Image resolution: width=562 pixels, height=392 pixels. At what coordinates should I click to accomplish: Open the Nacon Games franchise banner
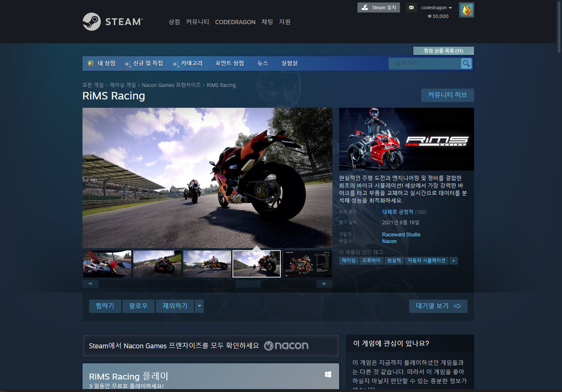(211, 346)
